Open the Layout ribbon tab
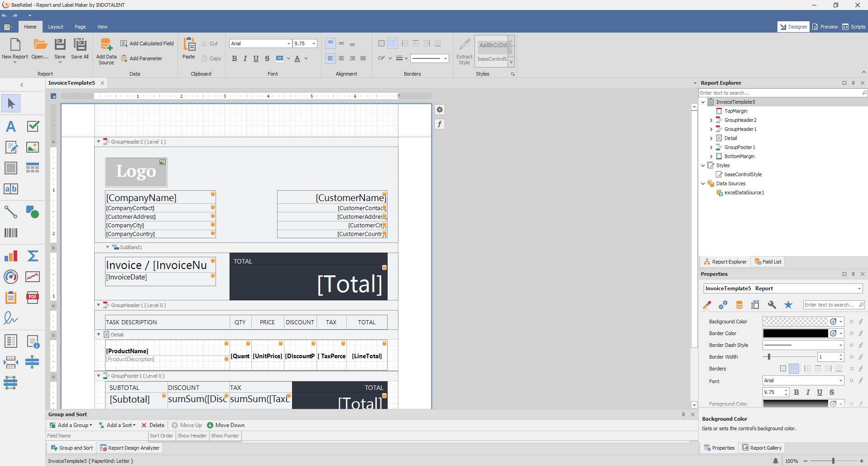Viewport: 868px width, 466px height. (56, 27)
